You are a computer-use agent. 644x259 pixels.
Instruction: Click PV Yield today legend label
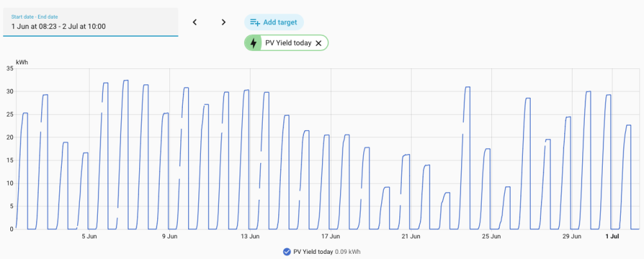[x=313, y=252]
